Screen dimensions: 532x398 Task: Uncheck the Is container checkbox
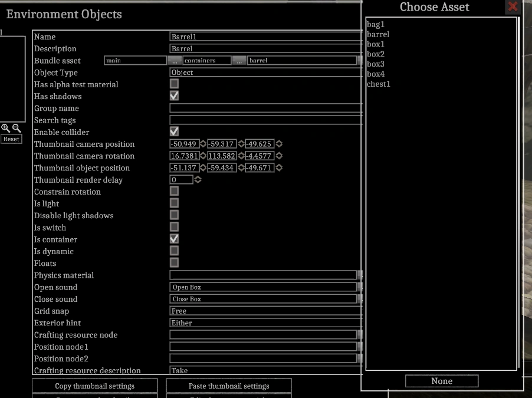(174, 239)
